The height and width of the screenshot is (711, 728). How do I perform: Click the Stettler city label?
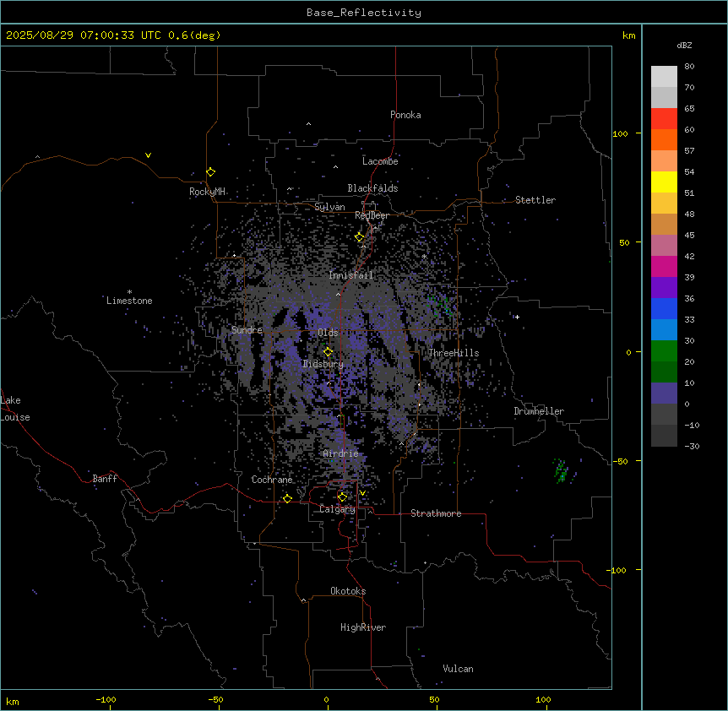[x=535, y=200]
